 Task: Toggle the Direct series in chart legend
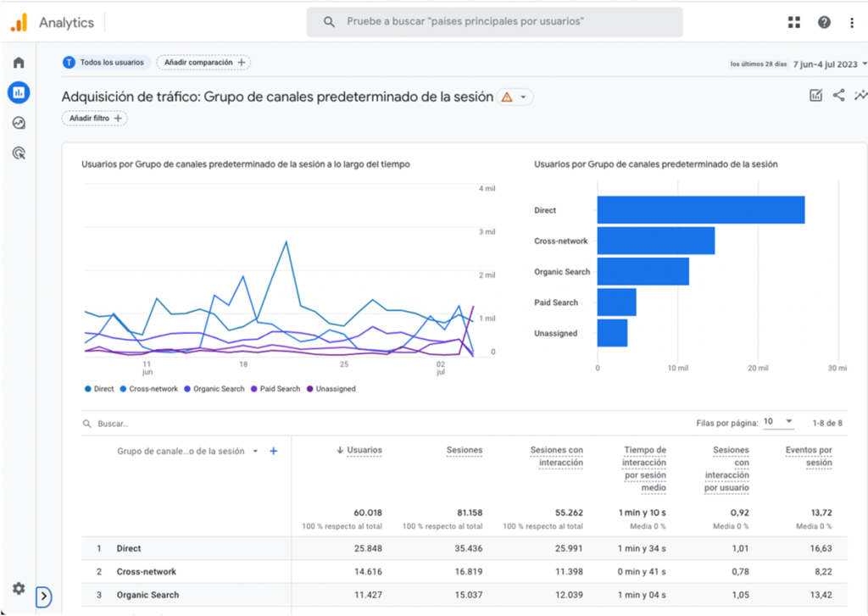click(98, 389)
